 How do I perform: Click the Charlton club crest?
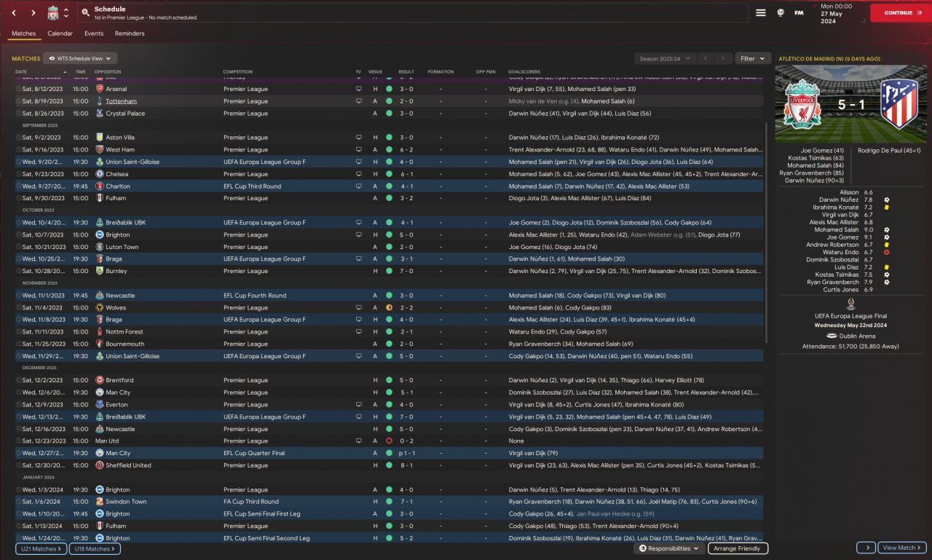100,186
